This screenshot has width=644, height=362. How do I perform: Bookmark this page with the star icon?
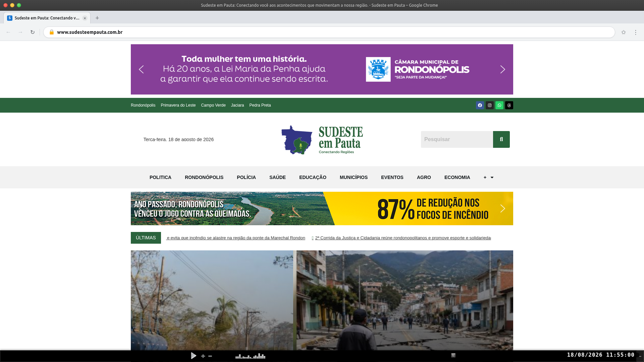(x=624, y=32)
